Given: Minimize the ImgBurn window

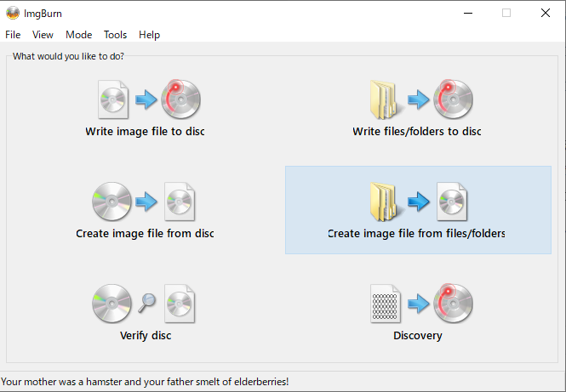Looking at the screenshot, I should pos(468,14).
